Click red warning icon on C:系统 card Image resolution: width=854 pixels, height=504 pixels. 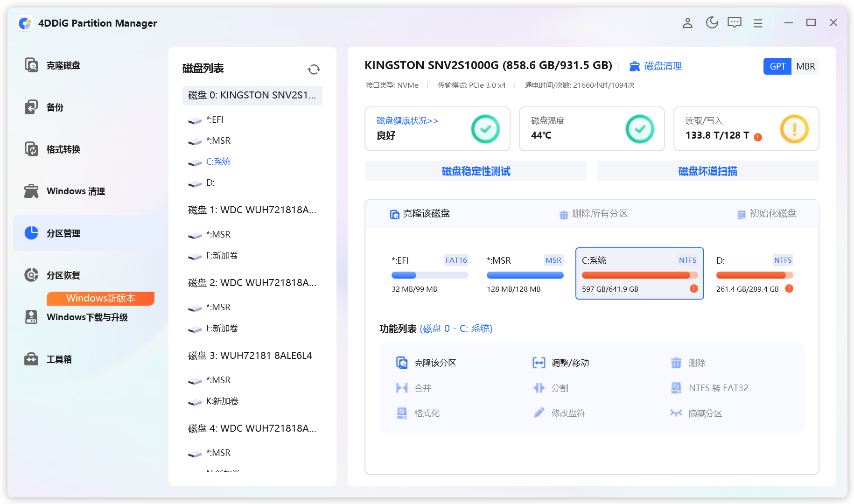[x=693, y=288]
